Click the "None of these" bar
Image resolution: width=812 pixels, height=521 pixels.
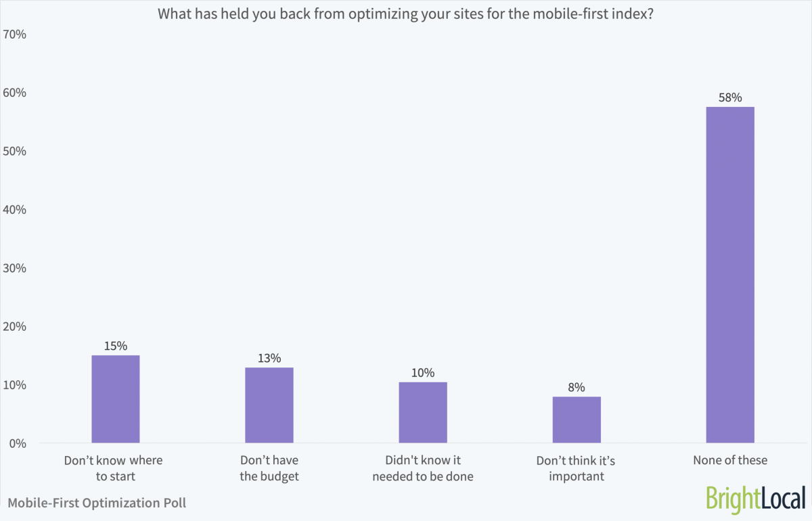[730, 275]
